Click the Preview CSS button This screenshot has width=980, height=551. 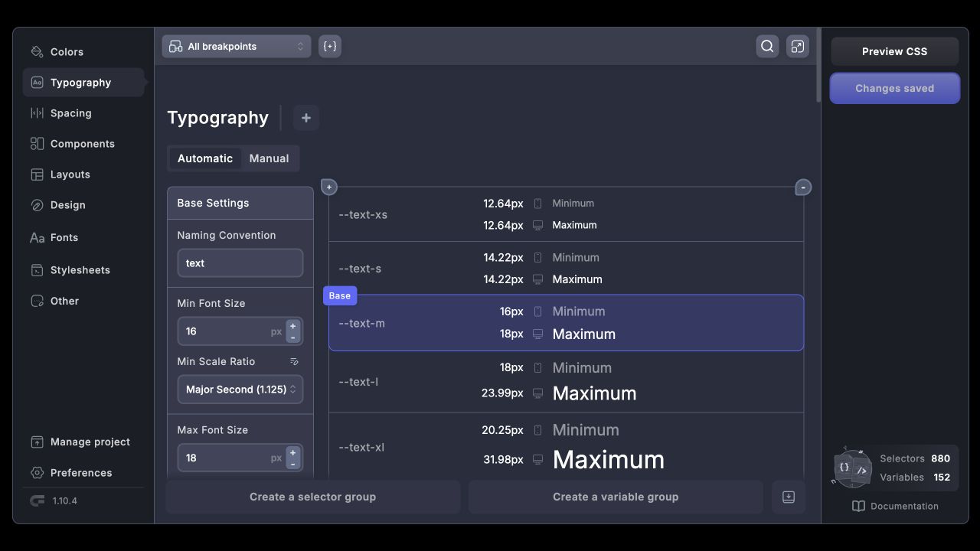pyautogui.click(x=894, y=52)
